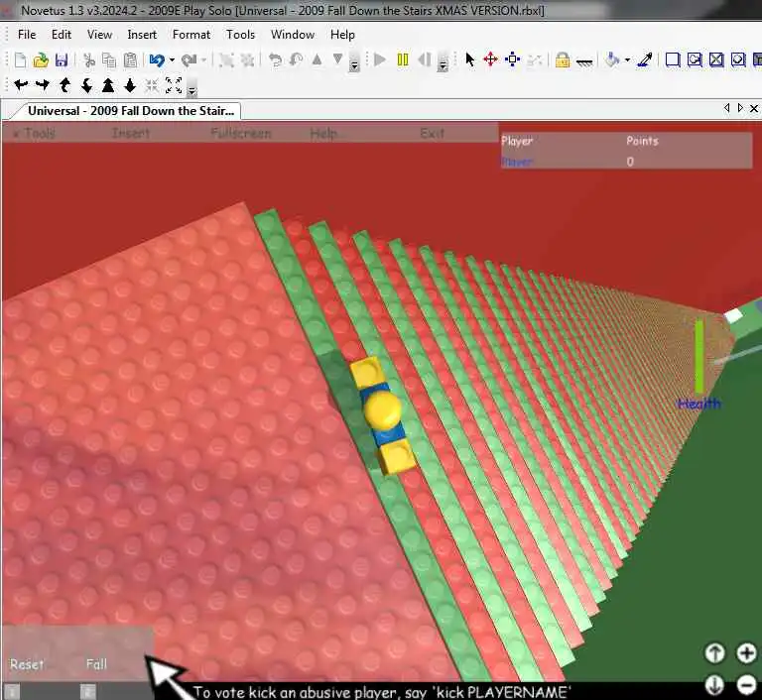Open the Help menu in menu bar
The width and height of the screenshot is (762, 700).
click(342, 35)
